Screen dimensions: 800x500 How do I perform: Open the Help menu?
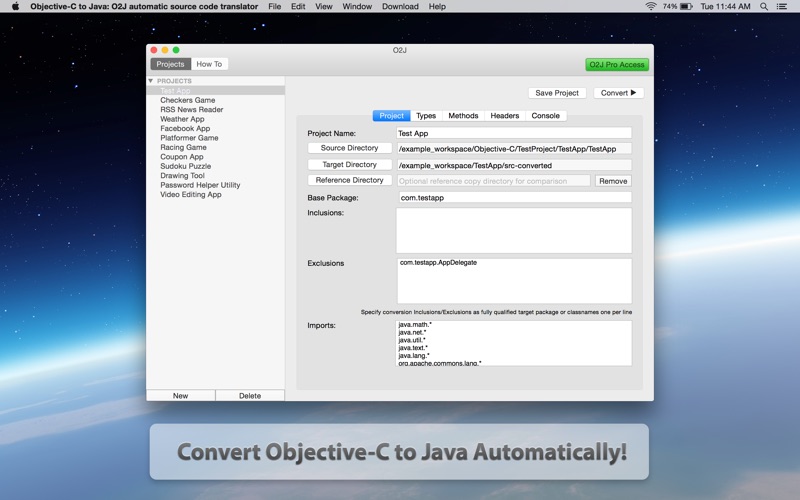[437, 6]
